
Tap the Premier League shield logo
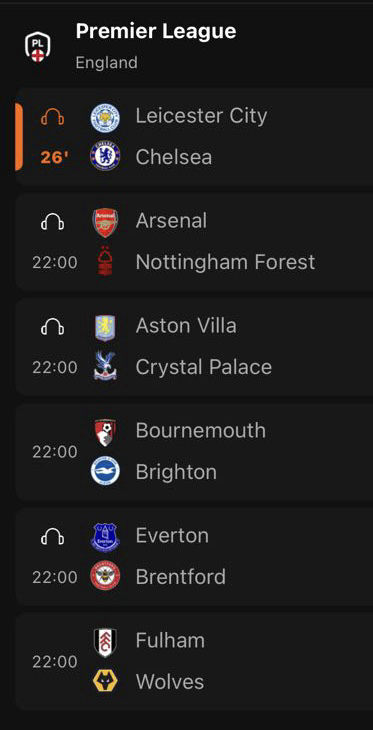pos(38,47)
